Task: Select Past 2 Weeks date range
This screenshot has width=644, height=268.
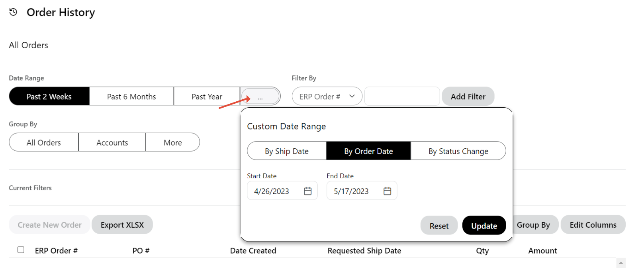Action: (49, 97)
